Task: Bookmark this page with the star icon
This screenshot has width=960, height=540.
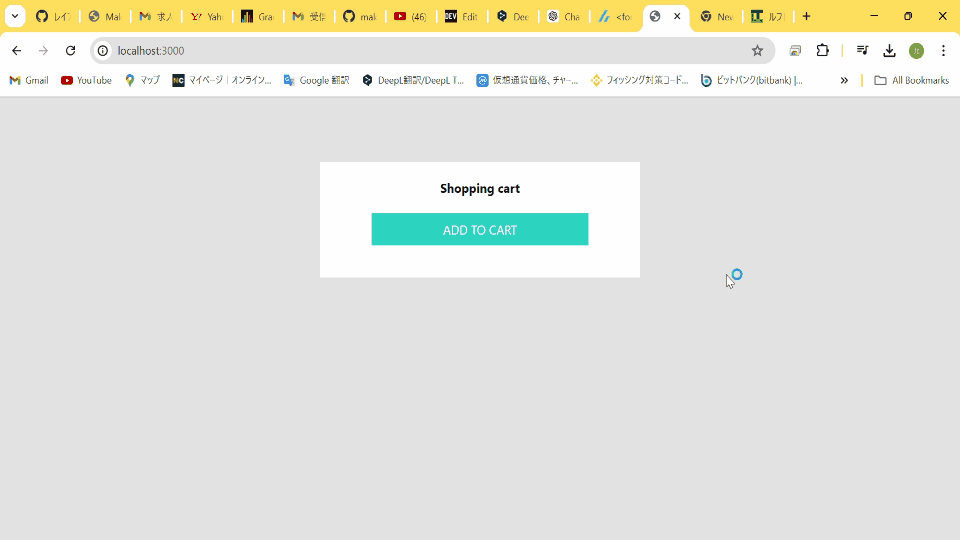Action: (757, 51)
